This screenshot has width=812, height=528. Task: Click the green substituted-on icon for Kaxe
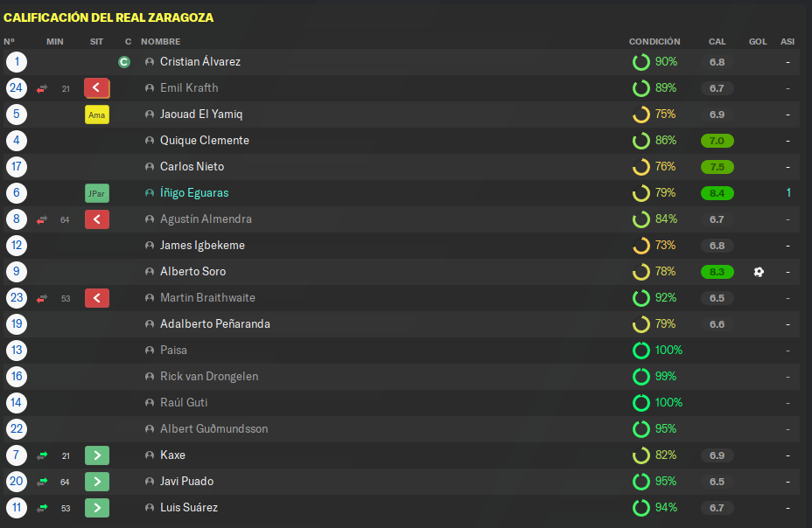(97, 455)
